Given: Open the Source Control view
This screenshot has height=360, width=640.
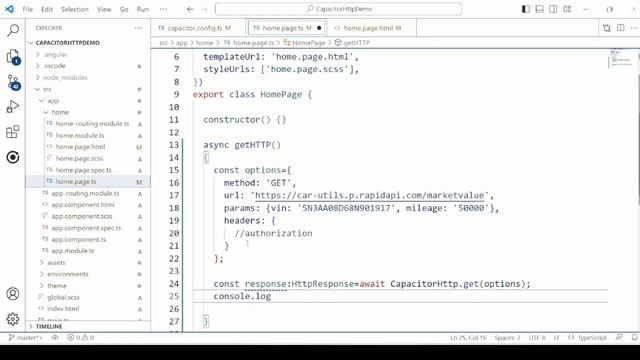Looking at the screenshot, I should 13,82.
